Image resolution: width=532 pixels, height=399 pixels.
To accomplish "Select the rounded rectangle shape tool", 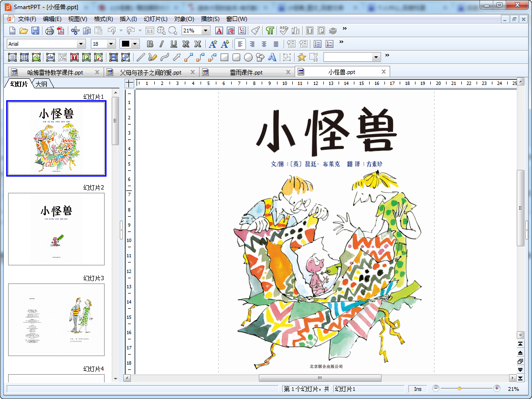I will [x=236, y=57].
